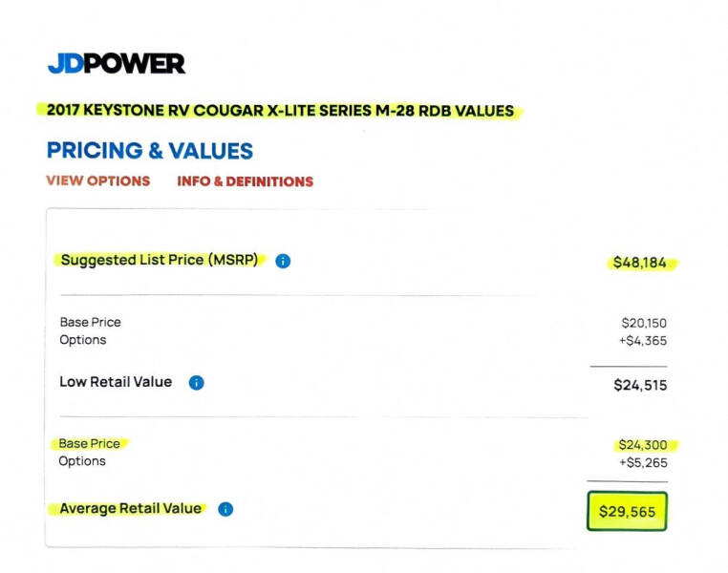
Task: Open the View Options link
Action: click(x=98, y=180)
